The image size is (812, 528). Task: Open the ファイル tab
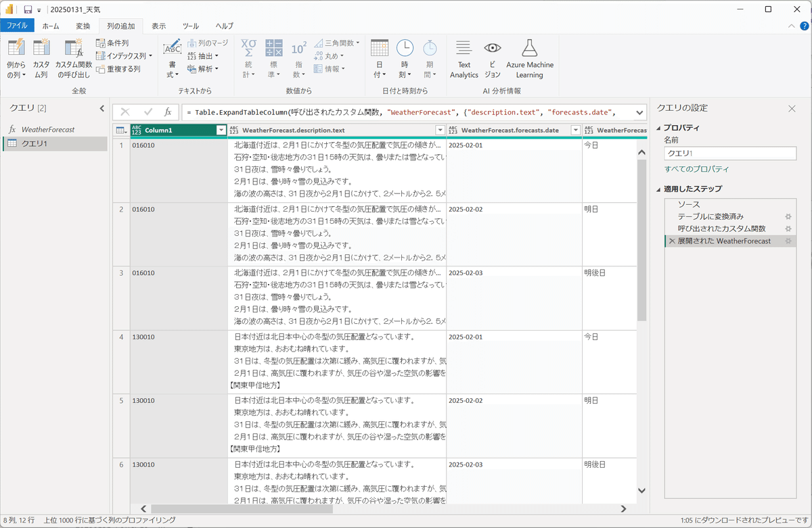coord(17,26)
